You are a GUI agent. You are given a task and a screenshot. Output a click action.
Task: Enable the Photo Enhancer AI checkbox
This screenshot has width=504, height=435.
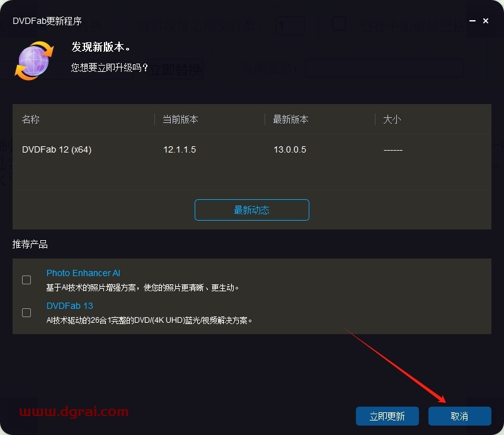pyautogui.click(x=26, y=280)
